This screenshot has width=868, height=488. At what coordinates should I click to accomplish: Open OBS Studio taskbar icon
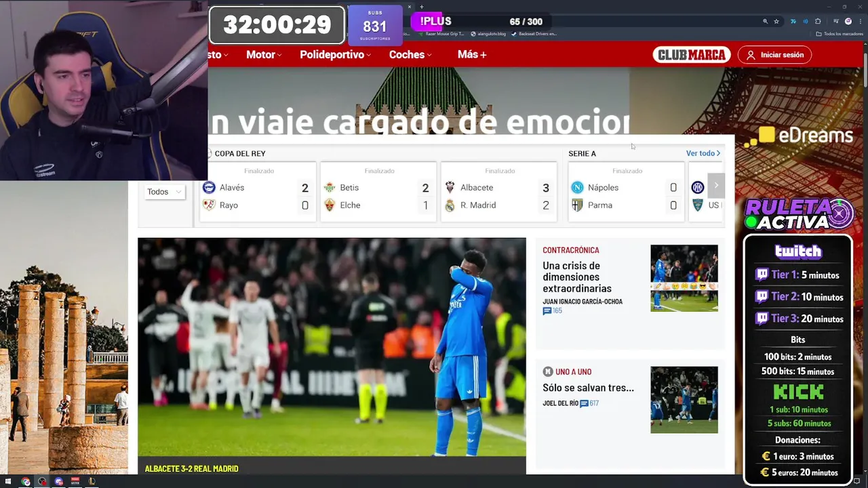pos(42,482)
